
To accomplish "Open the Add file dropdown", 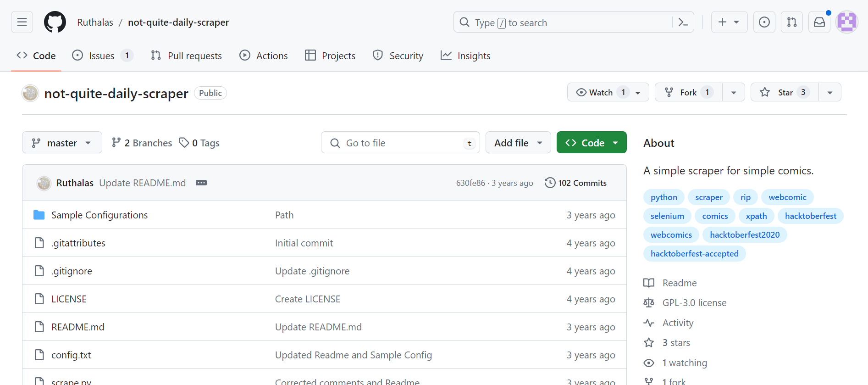I will tap(518, 143).
